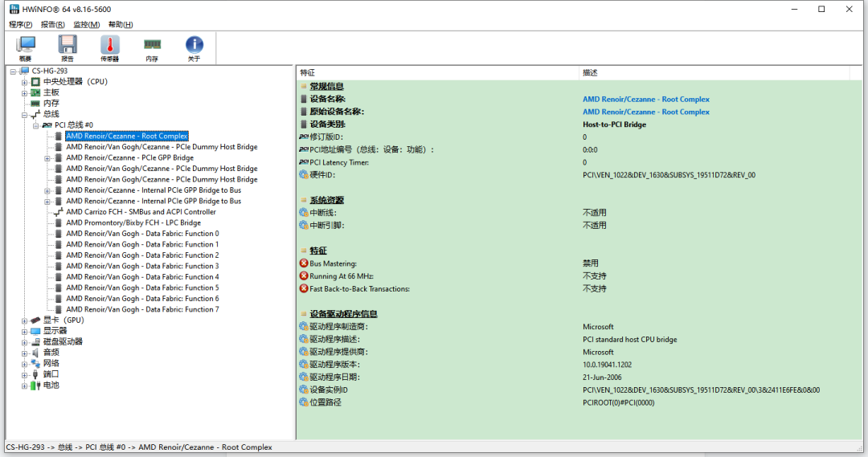Select the 内存 tree item
Screen dimensions: 868x457
click(x=51, y=104)
